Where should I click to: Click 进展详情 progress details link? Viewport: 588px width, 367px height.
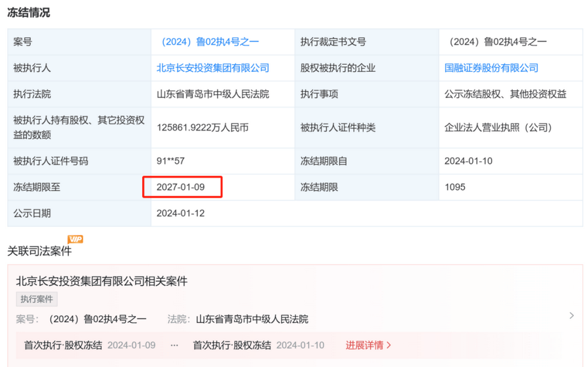pos(368,345)
